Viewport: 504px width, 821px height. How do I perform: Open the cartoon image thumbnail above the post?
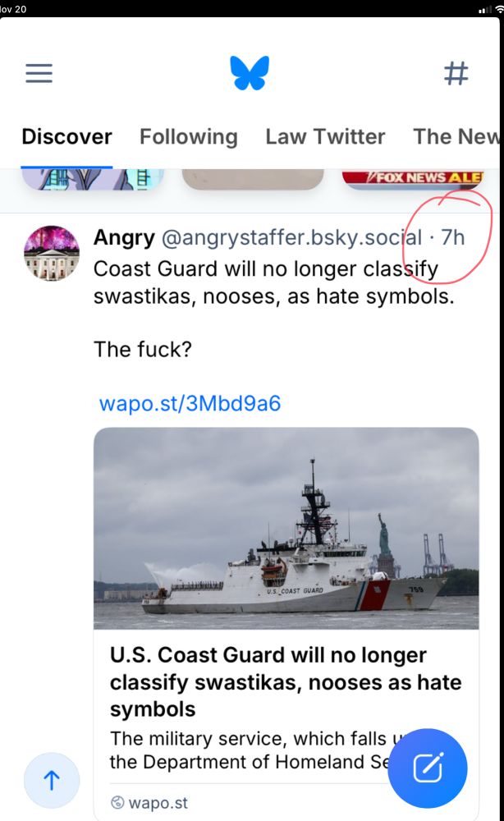coord(93,179)
